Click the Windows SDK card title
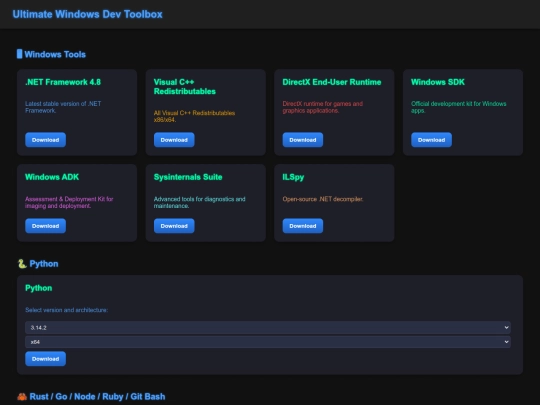Viewport: 540px width, 405px height. point(438,82)
